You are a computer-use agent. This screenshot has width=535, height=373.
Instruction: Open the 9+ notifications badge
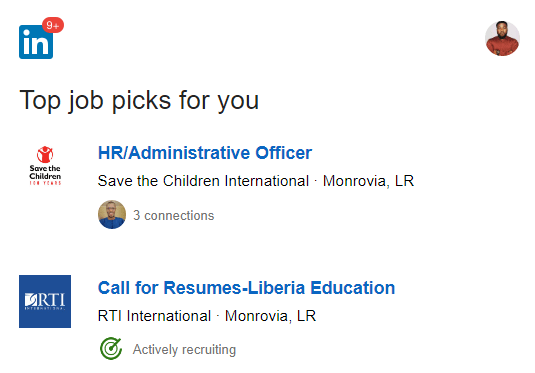(x=53, y=25)
